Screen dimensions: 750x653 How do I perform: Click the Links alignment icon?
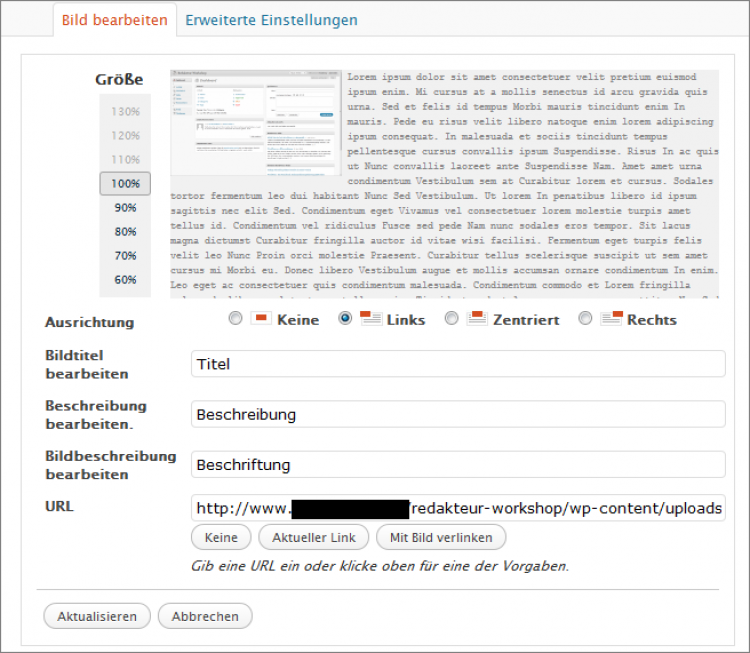coord(369,319)
